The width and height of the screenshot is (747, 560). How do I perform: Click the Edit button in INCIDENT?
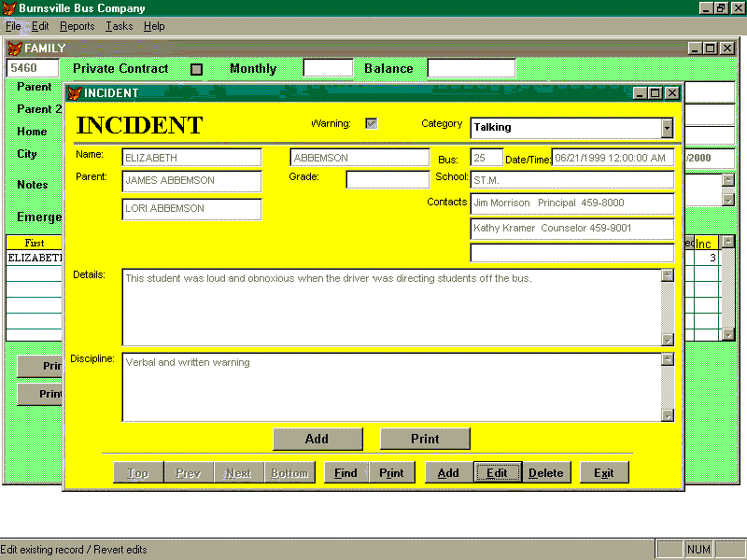pos(498,473)
